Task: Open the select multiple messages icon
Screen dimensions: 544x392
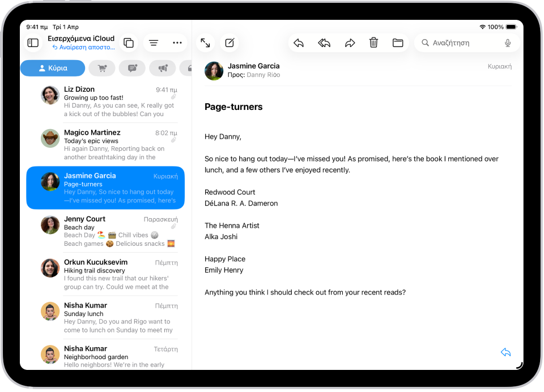Action: tap(129, 43)
